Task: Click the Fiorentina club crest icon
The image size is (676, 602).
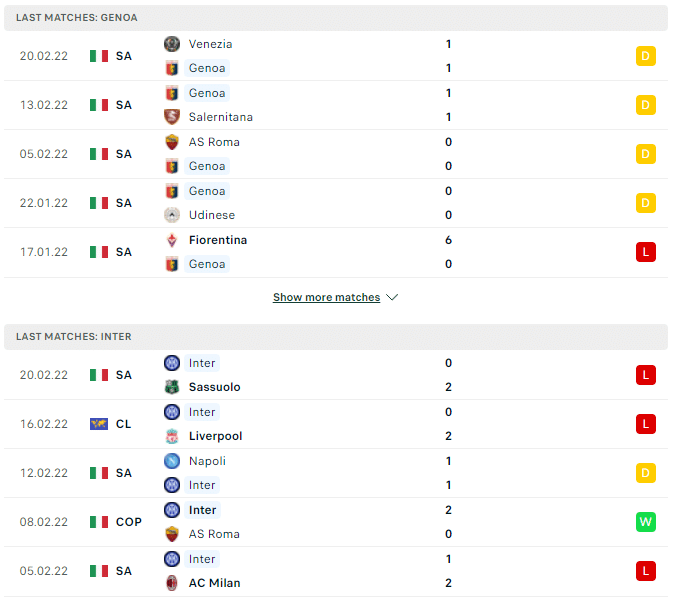Action: (x=173, y=241)
